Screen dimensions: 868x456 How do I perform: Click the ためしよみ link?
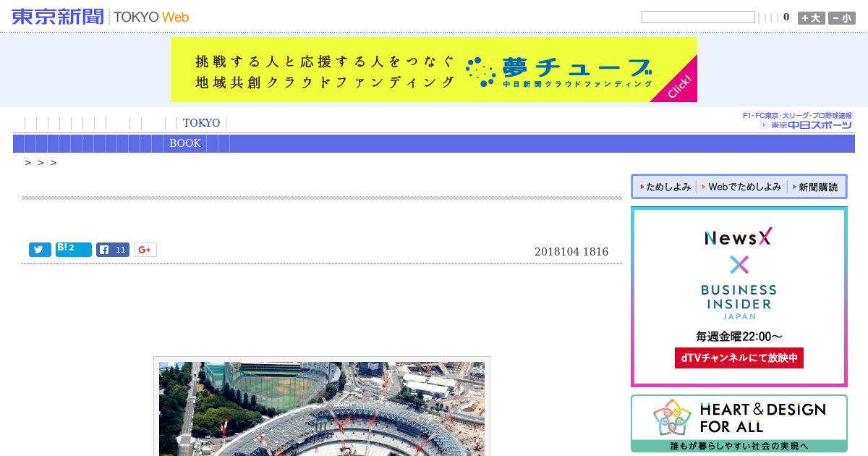pos(665,187)
